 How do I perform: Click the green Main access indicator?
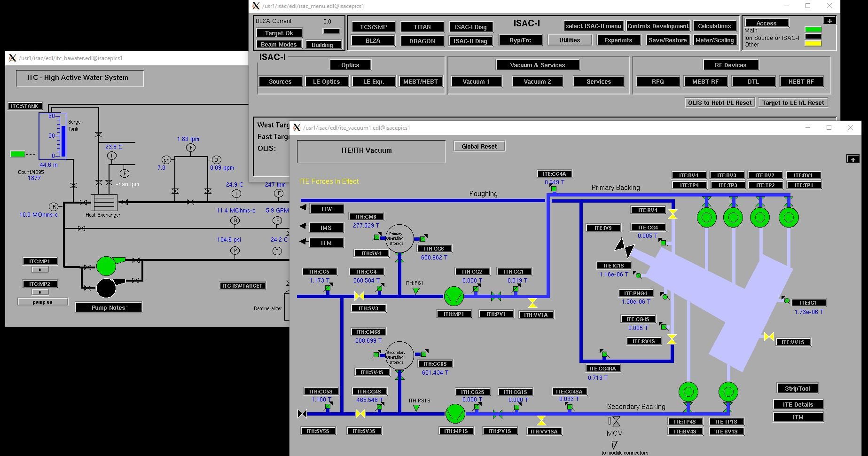813,30
